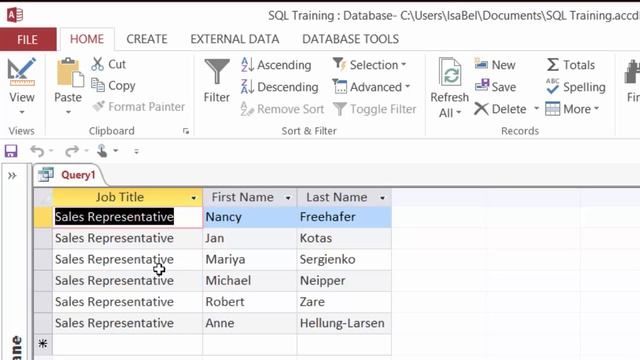This screenshot has height=360, width=640.
Task: Click the Find binoculars icon
Action: tap(632, 72)
